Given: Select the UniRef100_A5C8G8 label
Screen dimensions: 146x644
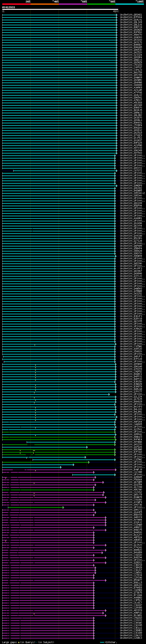Looking at the screenshot, I should pos(131,103).
